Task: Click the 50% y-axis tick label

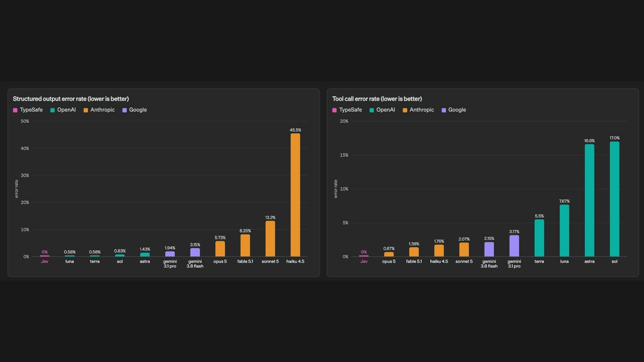Action: (x=25, y=121)
